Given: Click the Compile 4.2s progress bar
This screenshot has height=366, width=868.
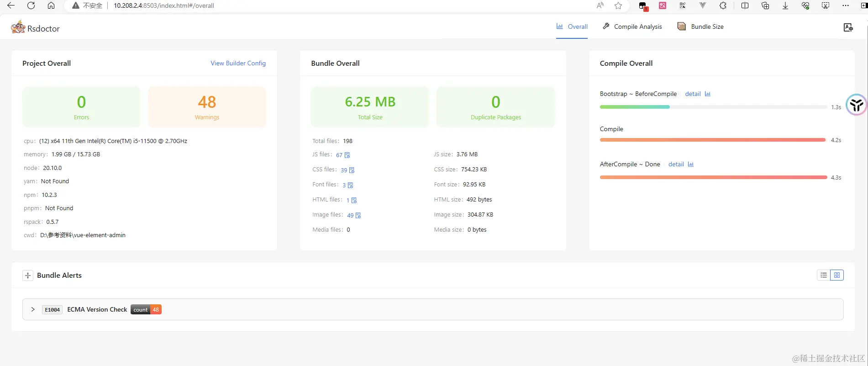Looking at the screenshot, I should point(713,140).
